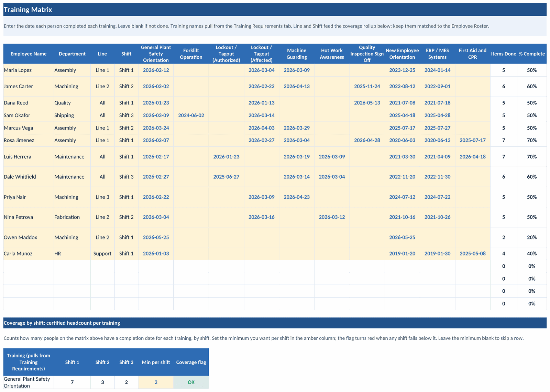Viewport: 550px width, 392px height.
Task: Select the Quality department cell for Dana Reed
Action: 72,103
